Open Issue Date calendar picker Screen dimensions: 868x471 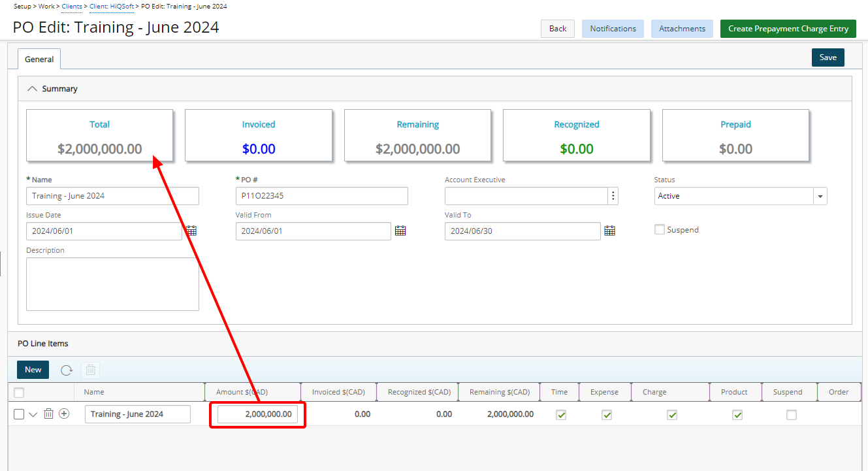191,231
